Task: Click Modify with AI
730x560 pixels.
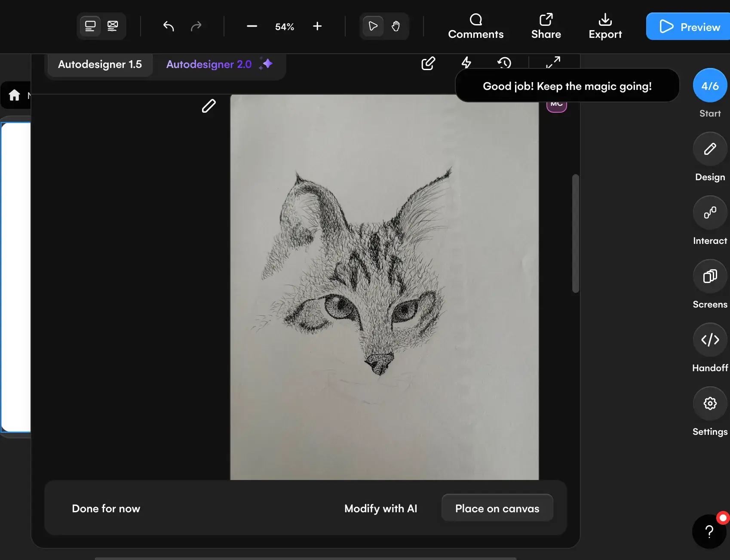Action: 380,508
